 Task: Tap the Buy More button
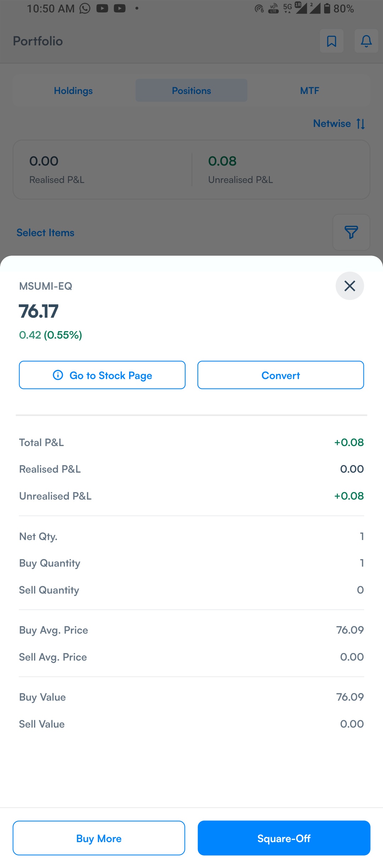click(99, 838)
